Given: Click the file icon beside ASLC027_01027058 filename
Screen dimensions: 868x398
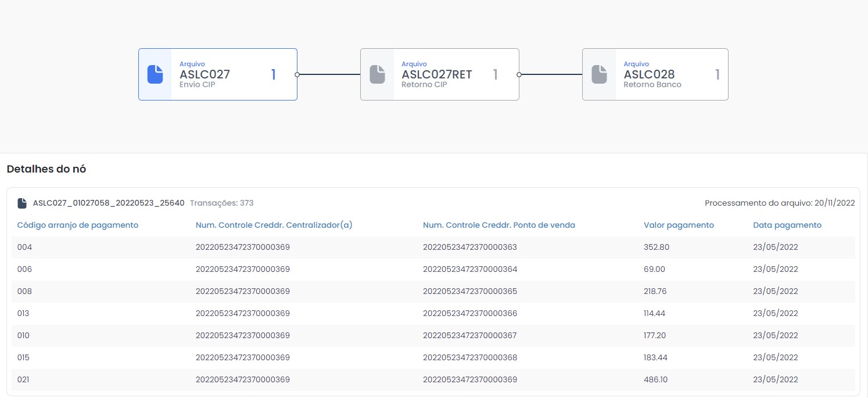Looking at the screenshot, I should (22, 203).
